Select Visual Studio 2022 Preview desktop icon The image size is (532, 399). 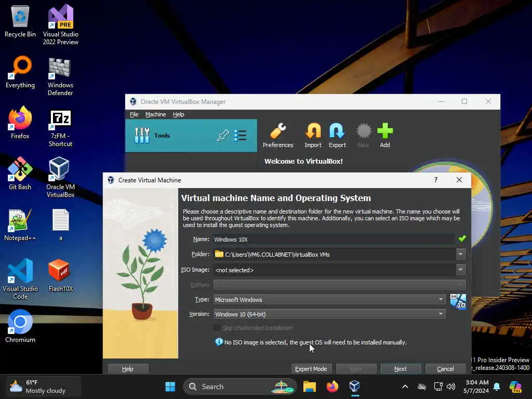[60, 25]
